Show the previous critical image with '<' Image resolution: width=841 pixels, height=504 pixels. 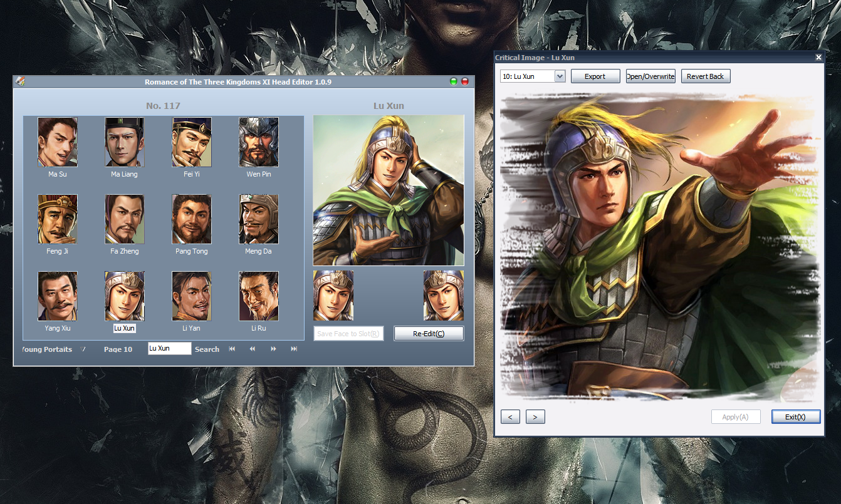pyautogui.click(x=510, y=417)
